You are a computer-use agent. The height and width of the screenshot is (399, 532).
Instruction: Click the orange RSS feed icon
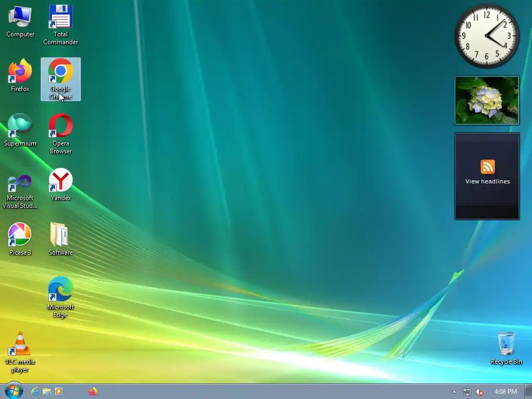coord(487,167)
